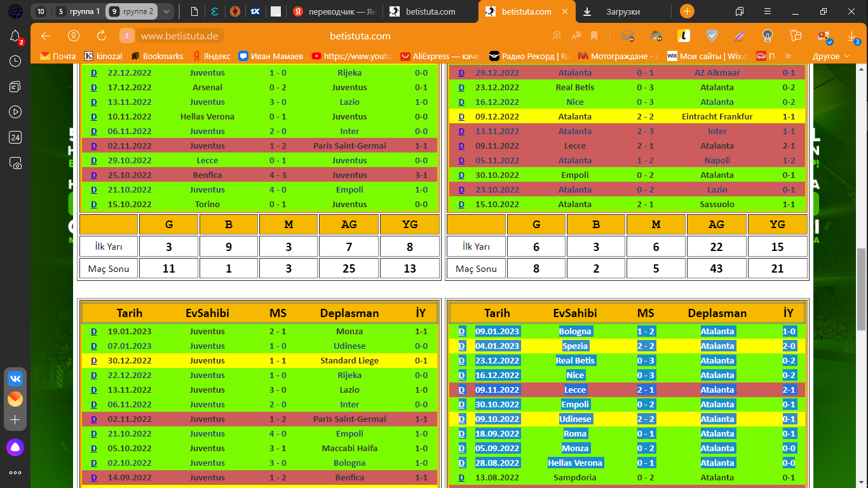The image size is (868, 488).
Task: Expand the tab groups dropdown chevron
Action: click(166, 11)
